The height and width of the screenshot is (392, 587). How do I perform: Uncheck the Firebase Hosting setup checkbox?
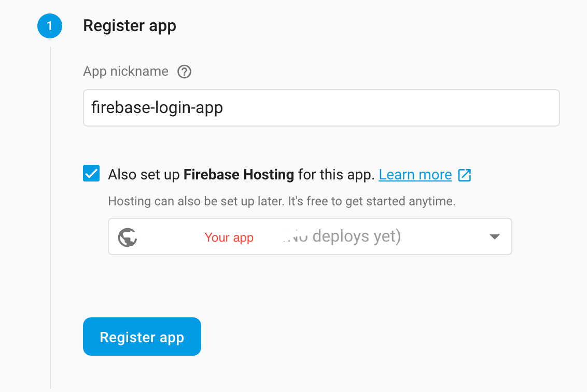pyautogui.click(x=91, y=173)
